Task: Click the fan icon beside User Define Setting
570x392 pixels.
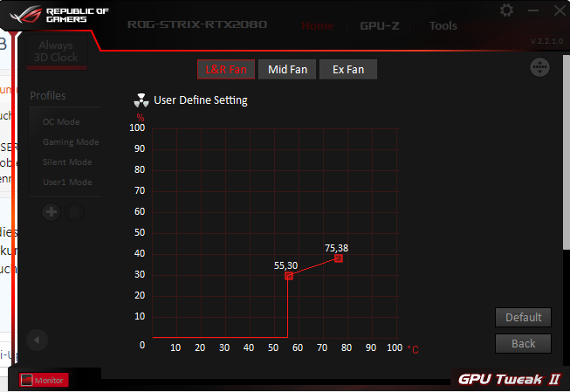Action: (x=141, y=100)
